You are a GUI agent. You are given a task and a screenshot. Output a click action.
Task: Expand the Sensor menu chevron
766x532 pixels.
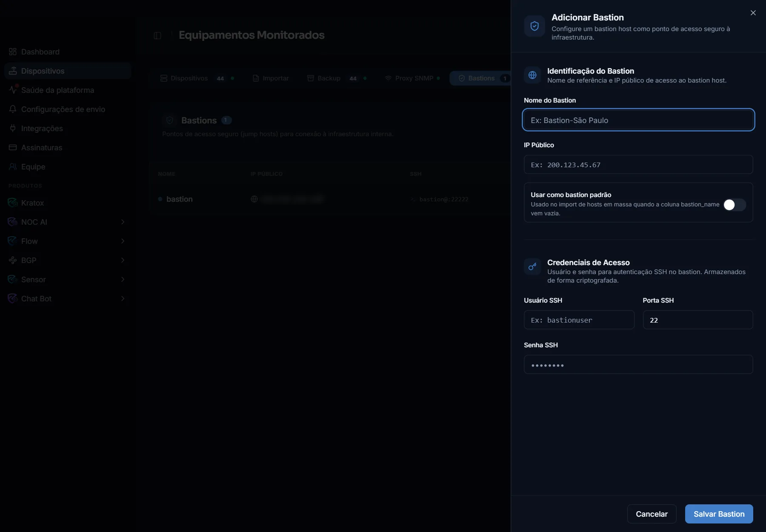123,279
